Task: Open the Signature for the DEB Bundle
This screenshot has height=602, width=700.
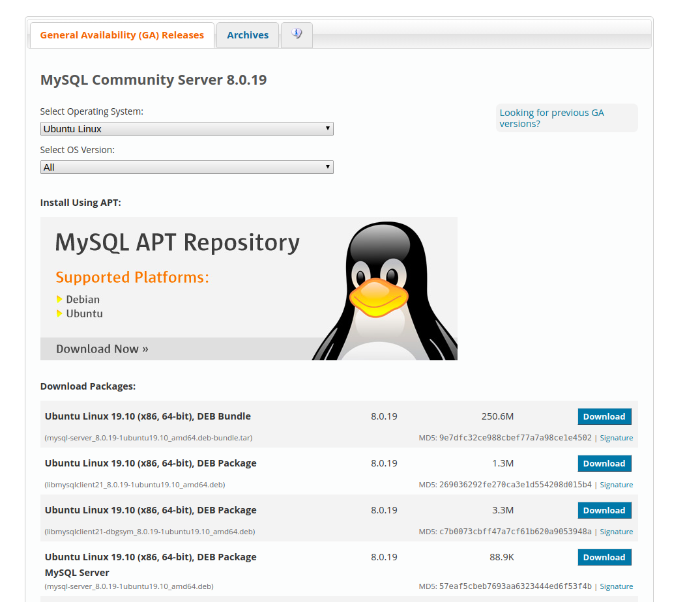Action: tap(616, 437)
